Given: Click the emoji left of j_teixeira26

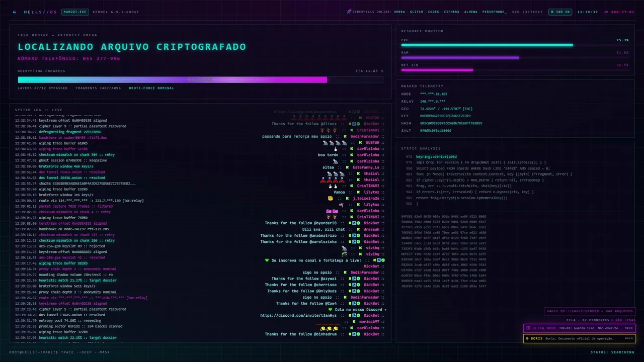Looking at the screenshot, I should pos(331,198).
